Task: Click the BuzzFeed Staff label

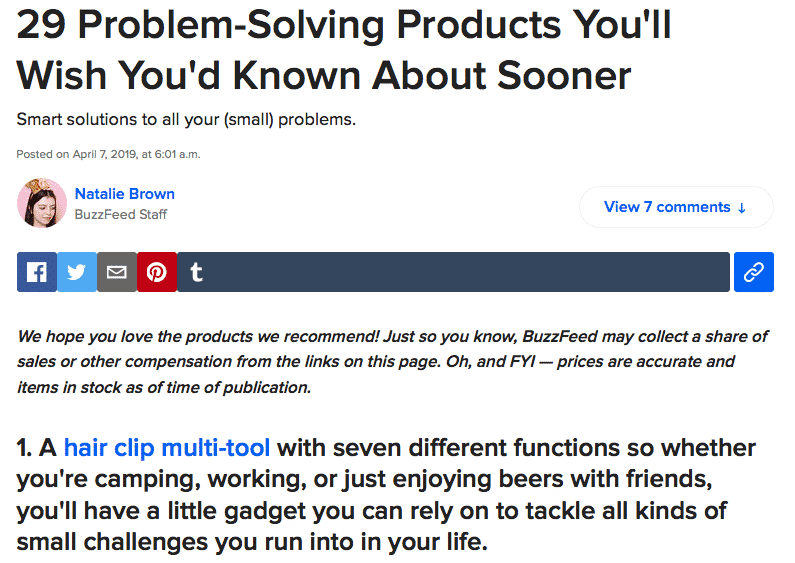Action: coord(121,214)
